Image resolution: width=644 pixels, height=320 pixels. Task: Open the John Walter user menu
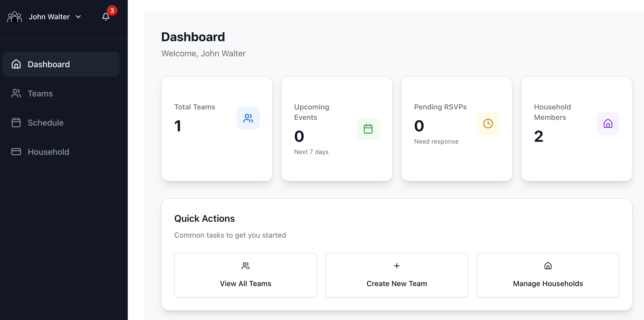point(49,17)
